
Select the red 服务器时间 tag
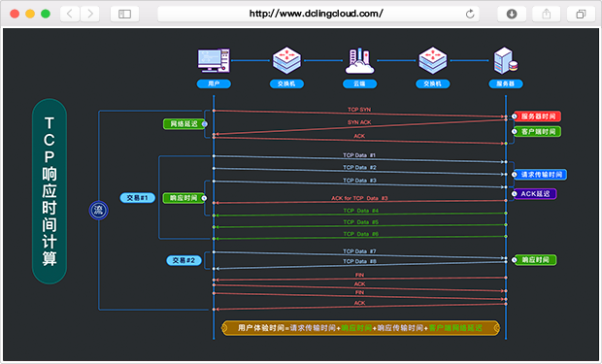click(x=537, y=116)
